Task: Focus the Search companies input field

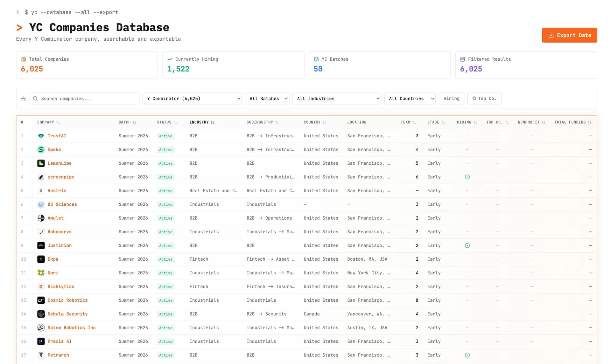Action: (84, 99)
